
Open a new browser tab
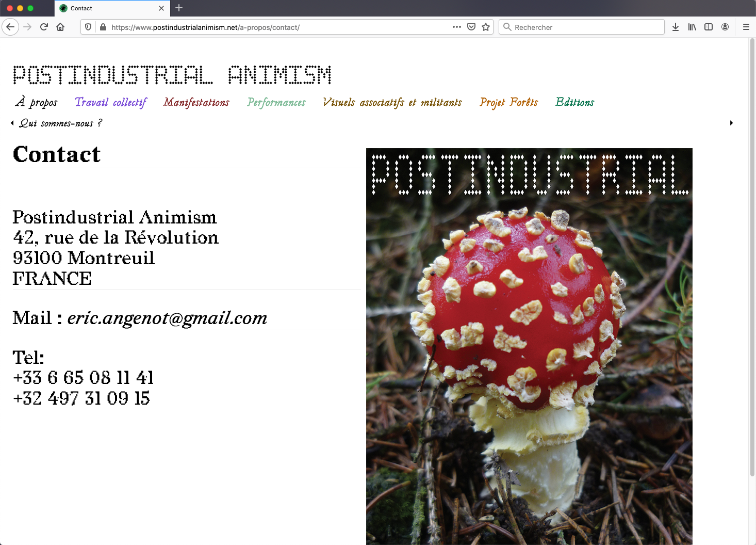pyautogui.click(x=179, y=8)
